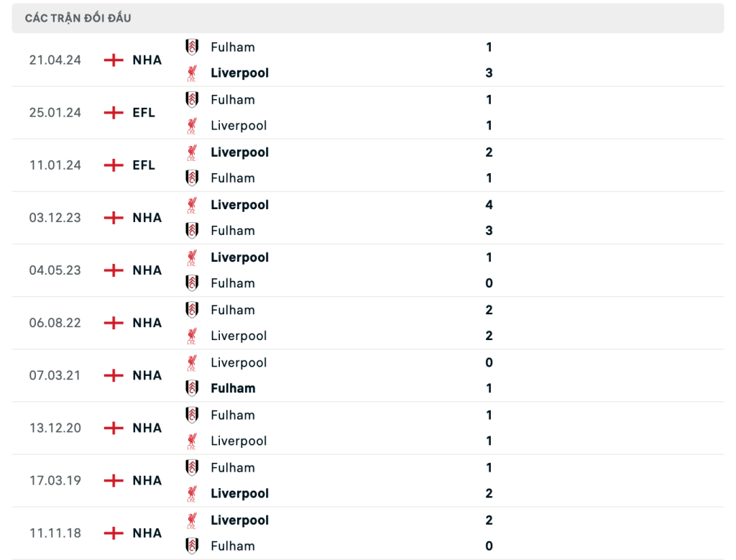Click Liverpool crest in 21.04.24 match
736x560 pixels.
(191, 73)
